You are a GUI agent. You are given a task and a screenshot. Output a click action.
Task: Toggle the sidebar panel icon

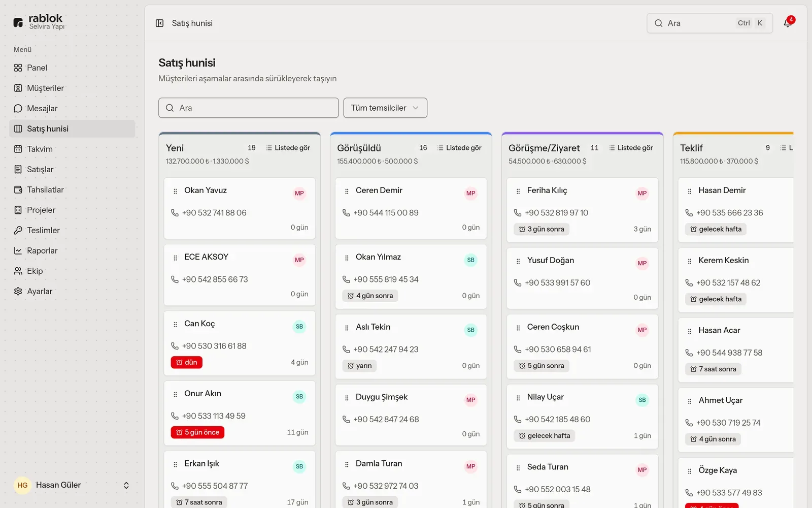159,23
